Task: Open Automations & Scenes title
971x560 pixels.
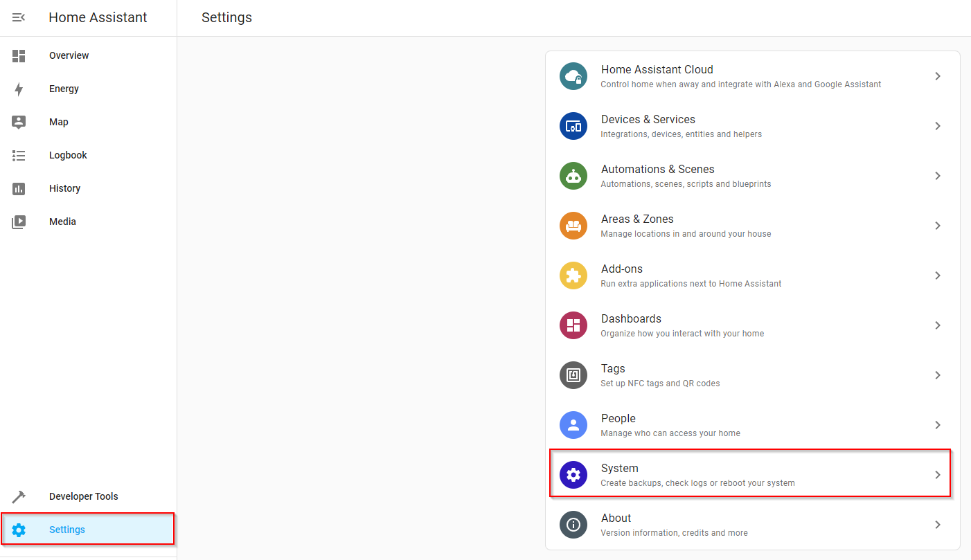Action: (x=657, y=169)
